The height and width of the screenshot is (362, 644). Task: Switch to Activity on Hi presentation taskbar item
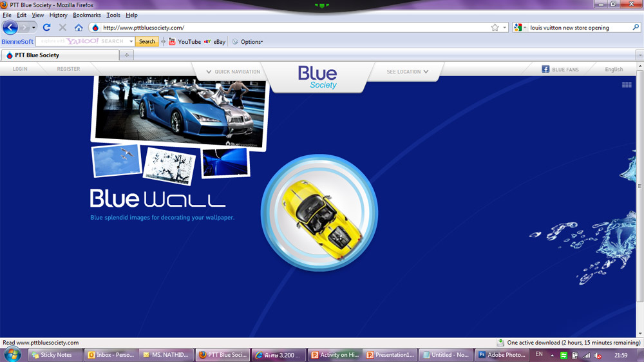pos(335,355)
